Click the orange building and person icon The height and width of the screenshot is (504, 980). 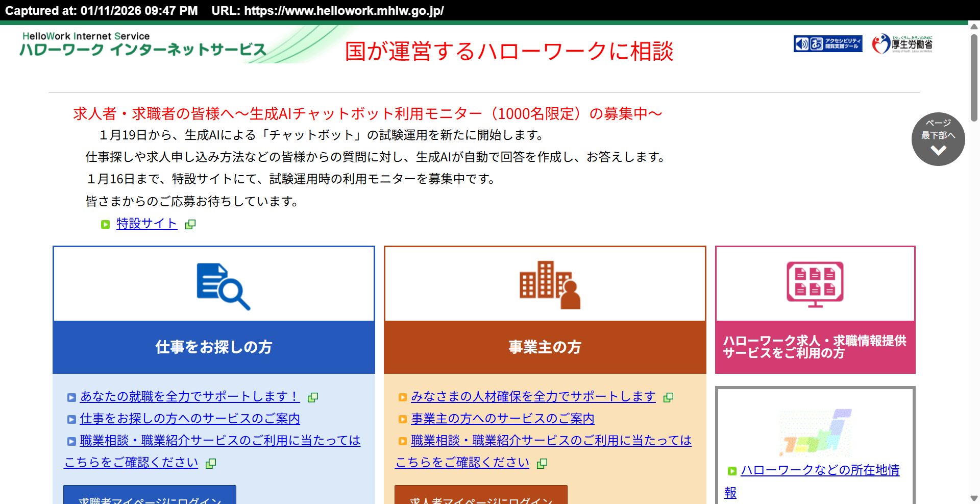(x=550, y=285)
